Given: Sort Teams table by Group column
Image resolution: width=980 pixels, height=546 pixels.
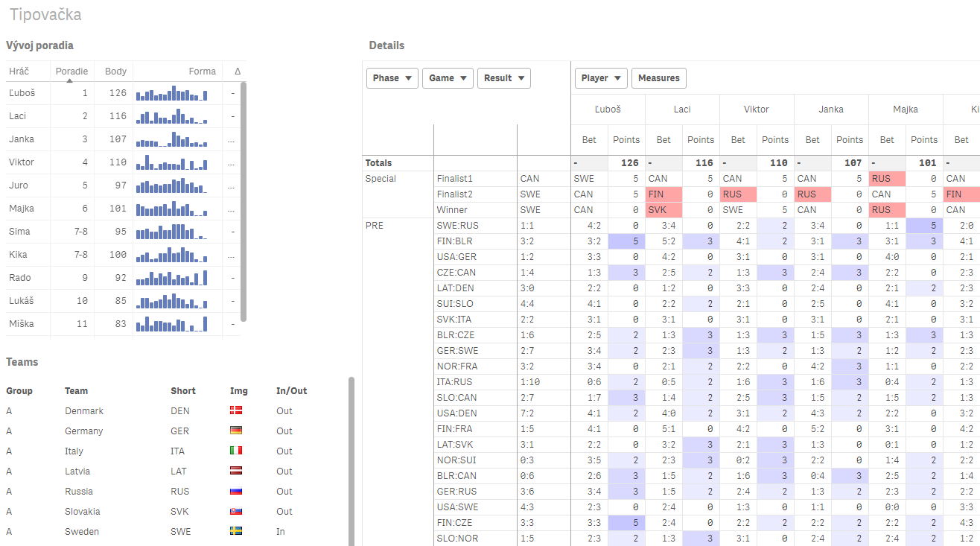Looking at the screenshot, I should 19,390.
